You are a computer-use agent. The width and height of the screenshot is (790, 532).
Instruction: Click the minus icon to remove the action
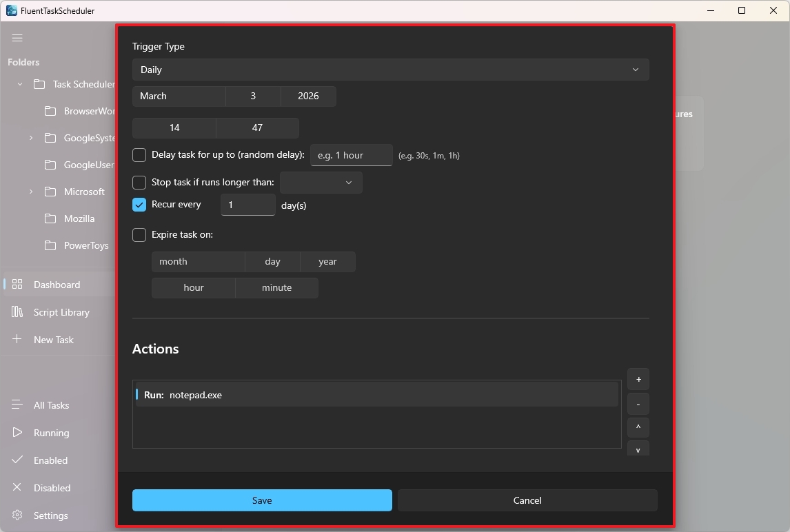(638, 404)
